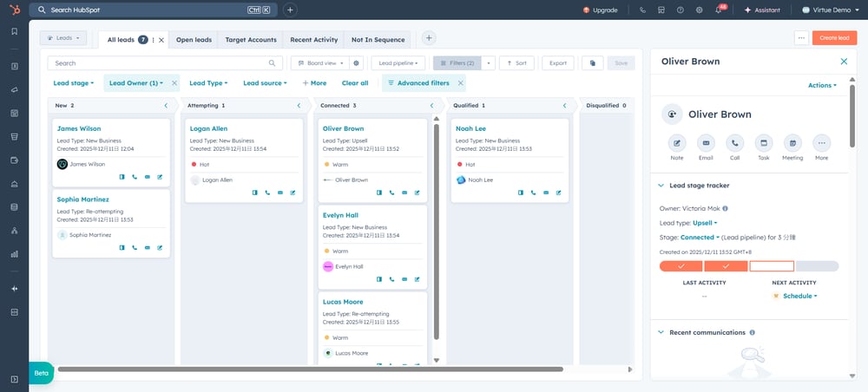The height and width of the screenshot is (392, 868).
Task: Collapse the New stage column
Action: point(166,106)
